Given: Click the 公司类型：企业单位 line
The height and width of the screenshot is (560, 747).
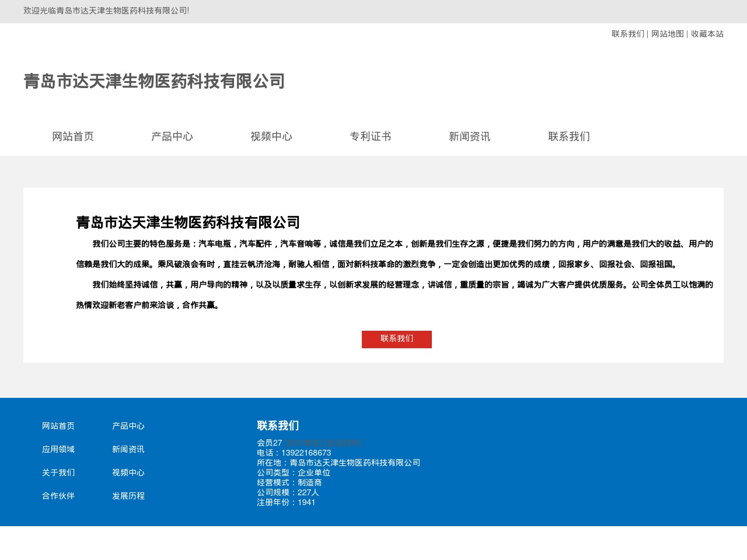Looking at the screenshot, I should 294,473.
